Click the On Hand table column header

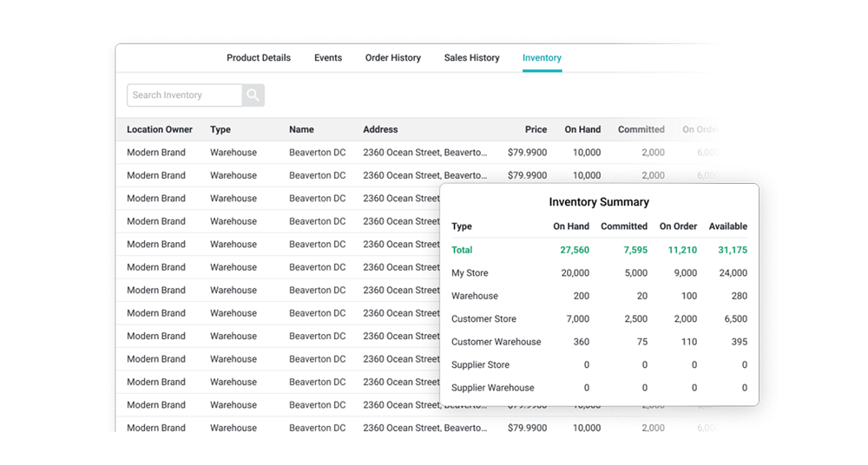pos(582,129)
